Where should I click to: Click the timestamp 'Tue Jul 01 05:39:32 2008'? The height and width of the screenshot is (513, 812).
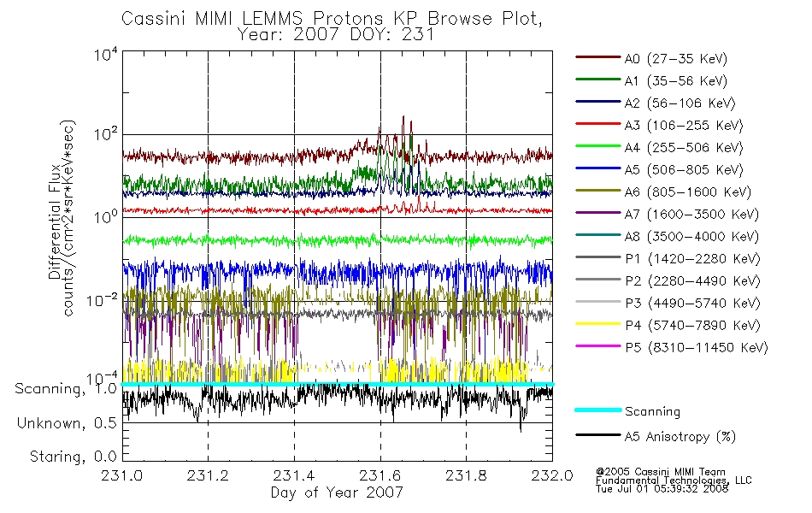point(662,489)
